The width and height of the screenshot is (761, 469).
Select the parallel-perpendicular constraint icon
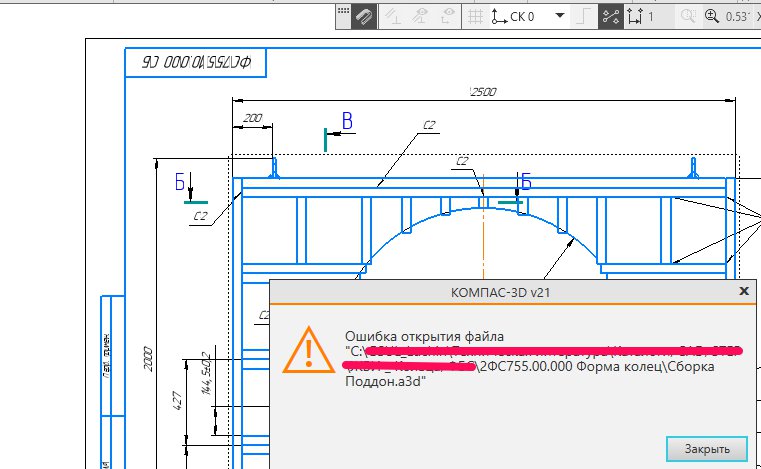[392, 17]
